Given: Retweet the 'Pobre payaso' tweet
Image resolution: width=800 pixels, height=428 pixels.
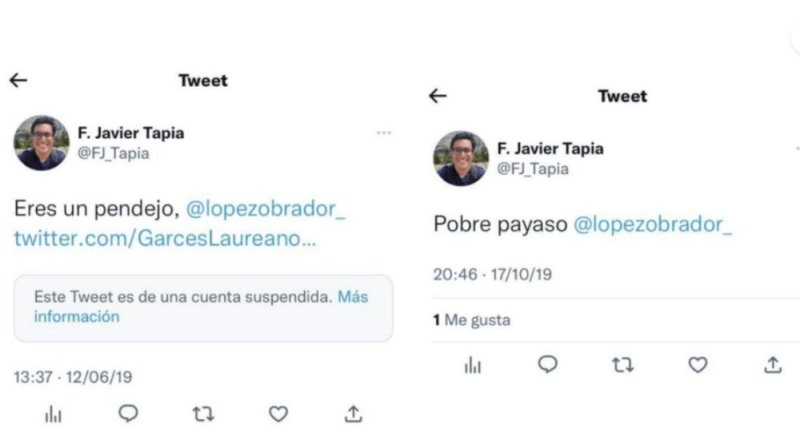Looking at the screenshot, I should pyautogui.click(x=623, y=365).
